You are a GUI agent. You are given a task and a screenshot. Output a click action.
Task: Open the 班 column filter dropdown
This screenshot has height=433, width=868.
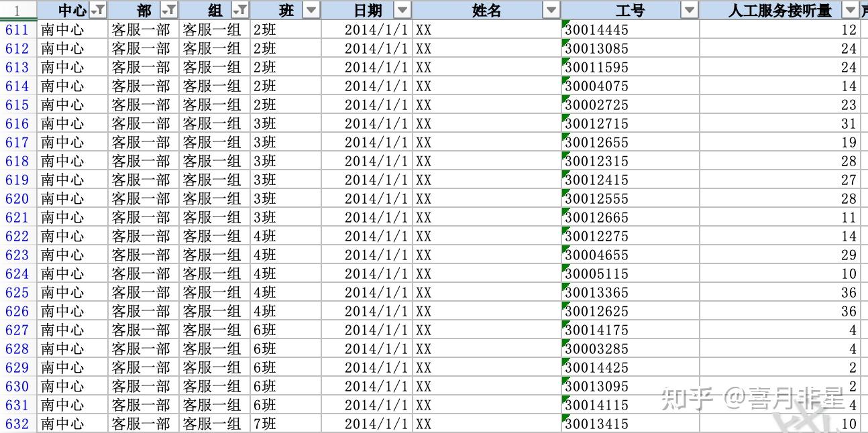[x=310, y=10]
